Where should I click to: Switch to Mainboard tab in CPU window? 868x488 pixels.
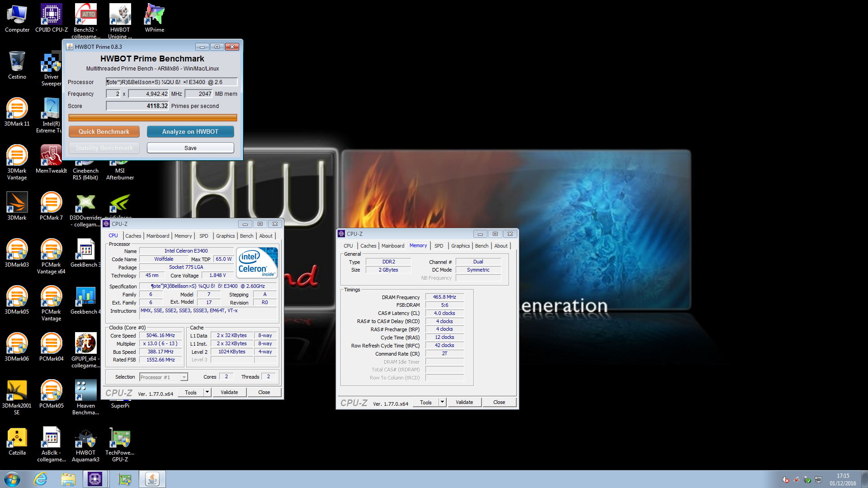pos(158,236)
